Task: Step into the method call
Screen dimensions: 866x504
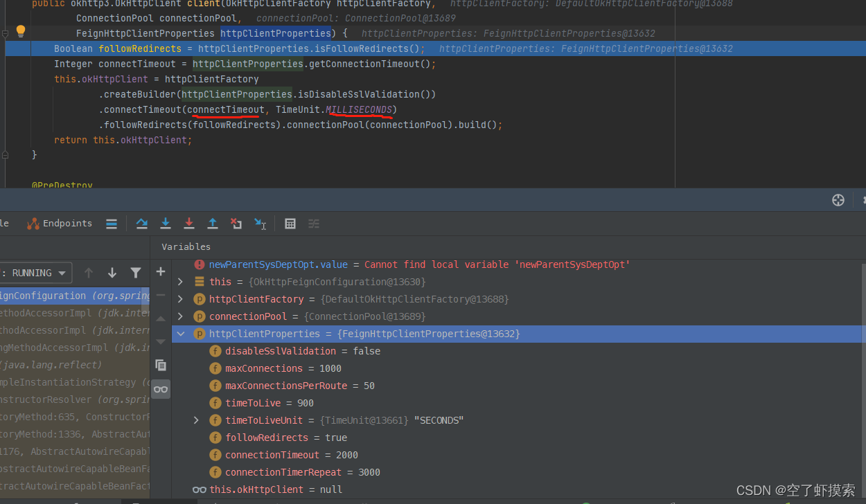Action: (165, 223)
